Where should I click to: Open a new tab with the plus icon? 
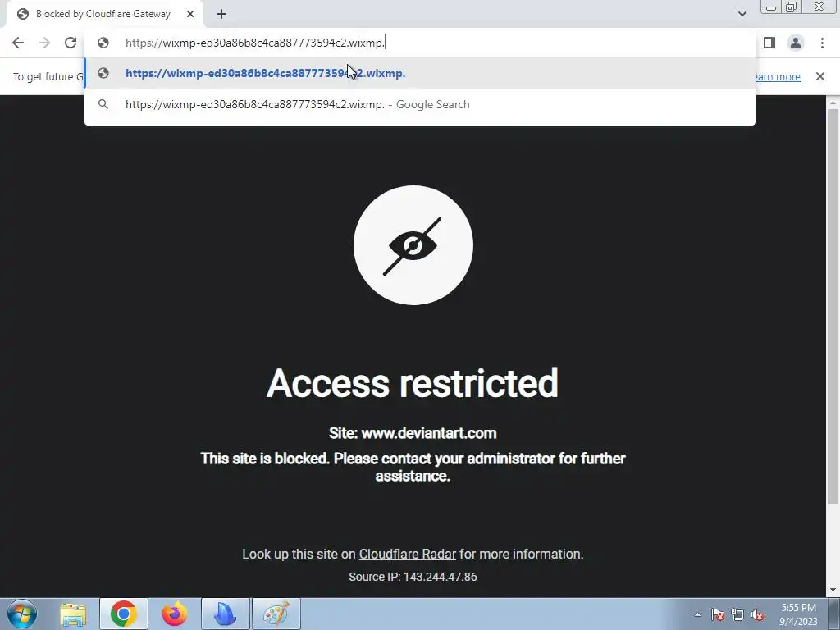221,14
